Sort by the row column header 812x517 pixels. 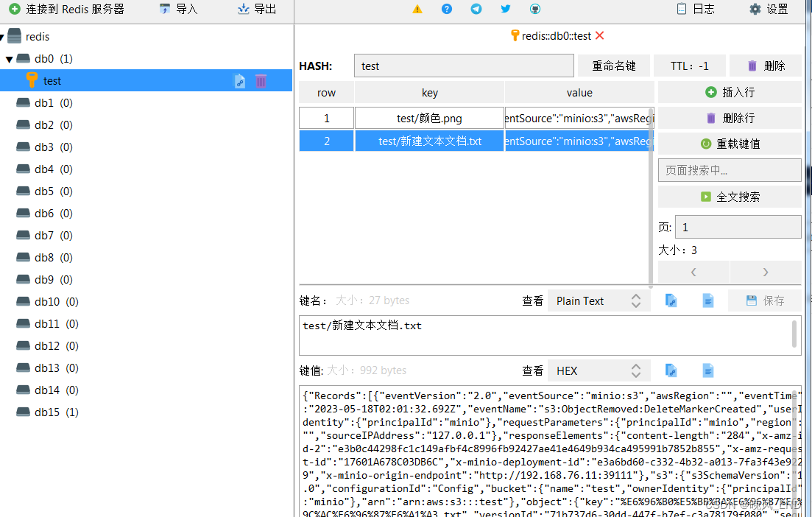[x=326, y=93]
